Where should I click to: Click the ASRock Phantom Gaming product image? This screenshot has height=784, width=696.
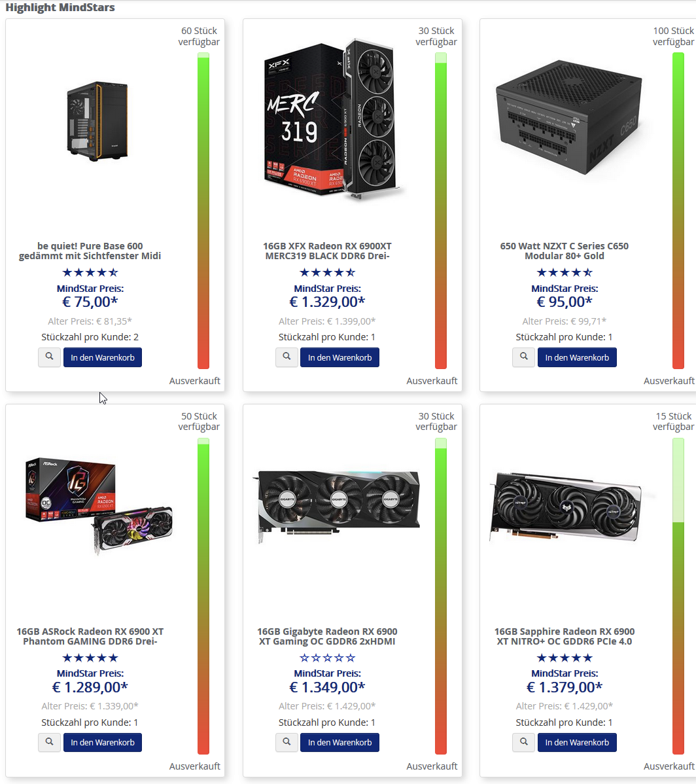[99, 505]
